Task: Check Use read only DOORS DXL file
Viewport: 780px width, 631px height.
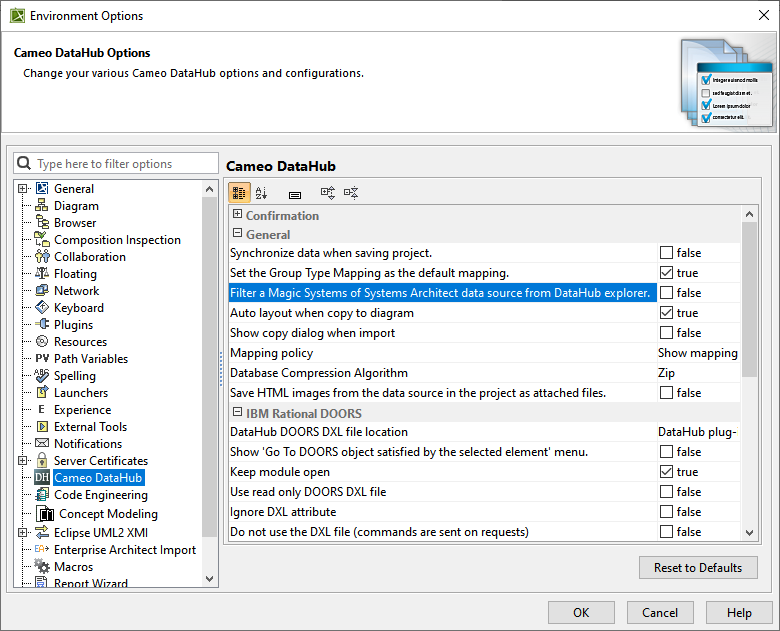Action: click(666, 492)
